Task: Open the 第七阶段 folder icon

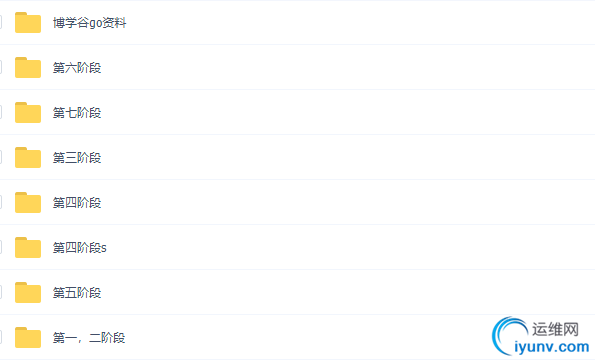Action: 28,113
